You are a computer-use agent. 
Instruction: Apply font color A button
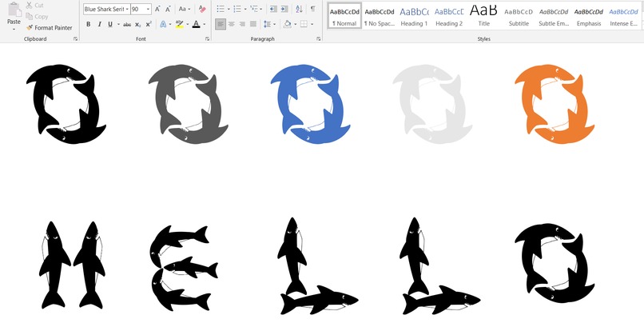coord(197,25)
